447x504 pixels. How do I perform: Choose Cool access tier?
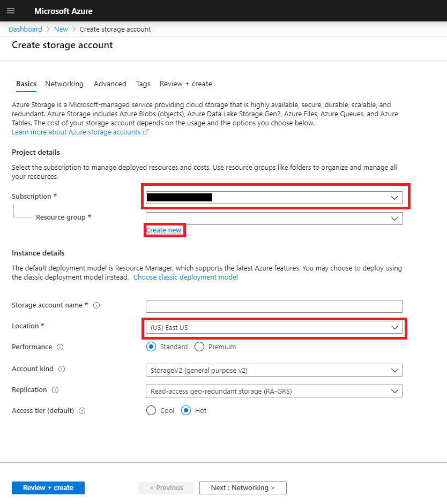[151, 410]
